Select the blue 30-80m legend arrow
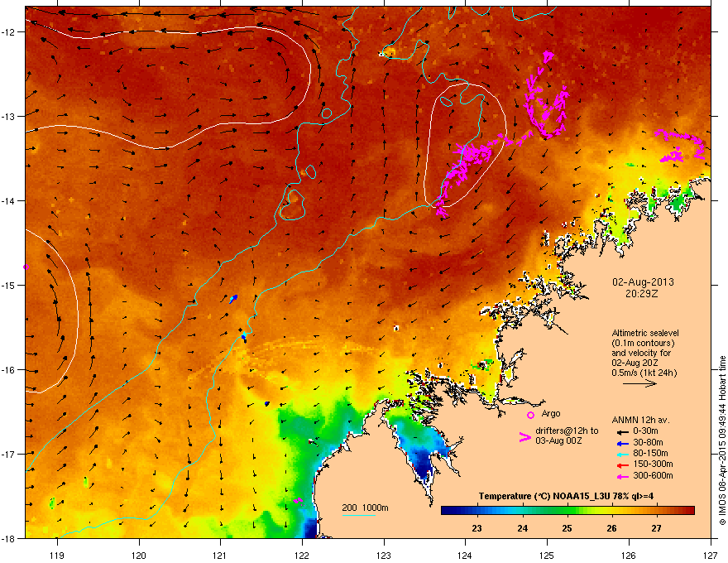Image resolution: width=728 pixels, height=563 pixels. (x=621, y=443)
